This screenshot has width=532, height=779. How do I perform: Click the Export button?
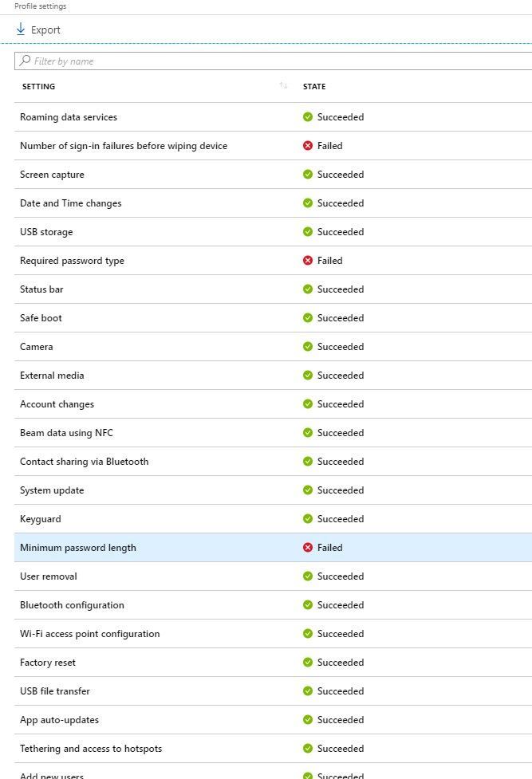pyautogui.click(x=36, y=30)
